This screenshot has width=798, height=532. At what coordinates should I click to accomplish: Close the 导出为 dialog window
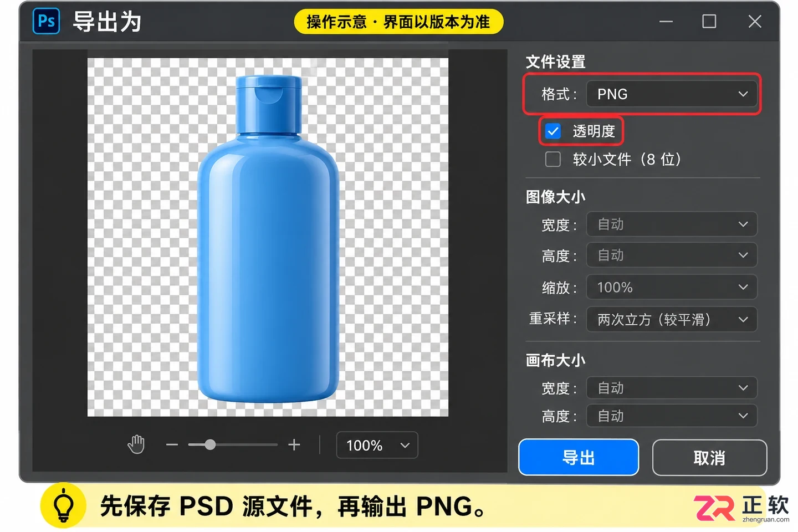754,22
